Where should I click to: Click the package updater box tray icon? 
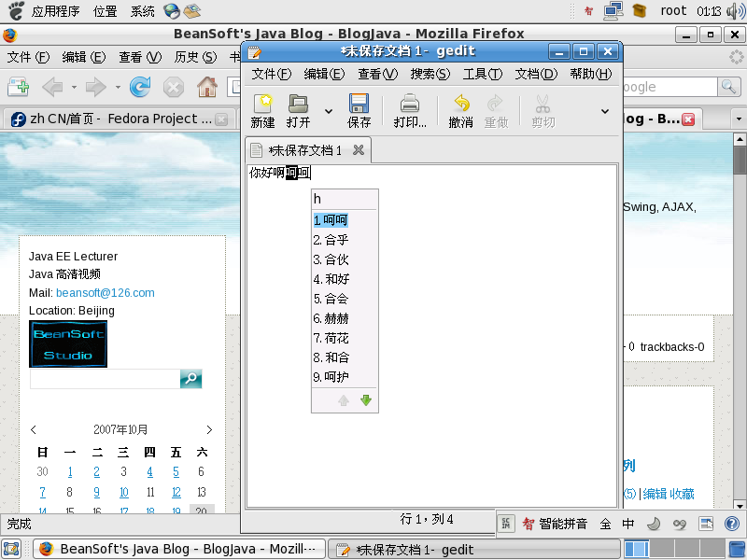click(x=640, y=10)
